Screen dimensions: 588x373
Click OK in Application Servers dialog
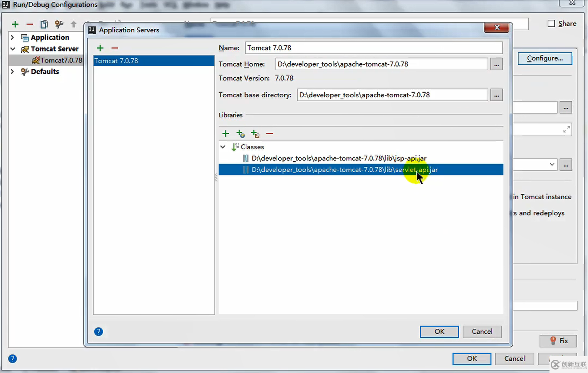click(439, 332)
